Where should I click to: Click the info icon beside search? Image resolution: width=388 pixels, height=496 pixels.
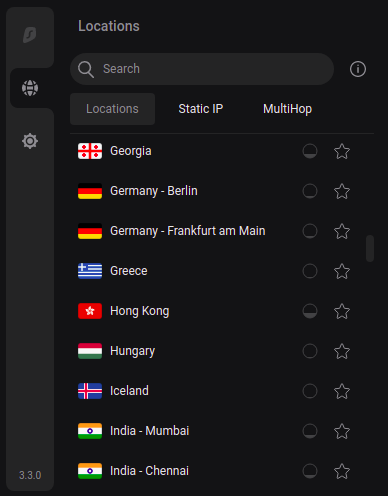358,69
